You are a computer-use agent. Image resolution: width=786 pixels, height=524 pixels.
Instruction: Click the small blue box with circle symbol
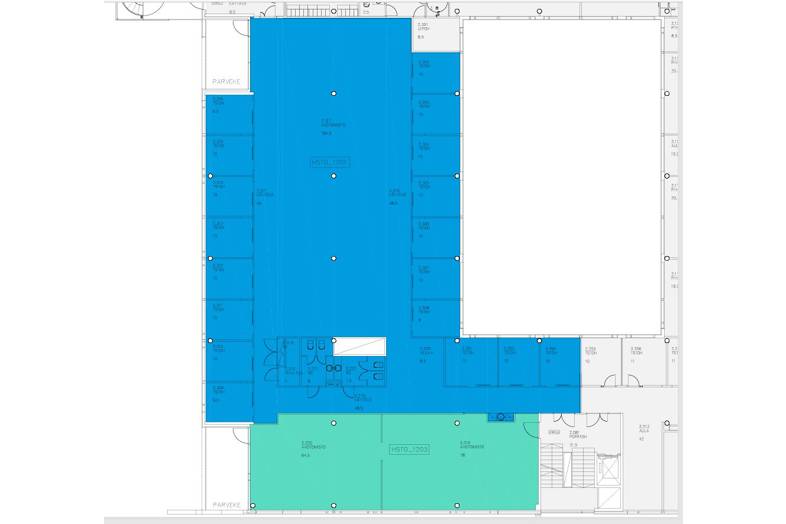(501, 416)
